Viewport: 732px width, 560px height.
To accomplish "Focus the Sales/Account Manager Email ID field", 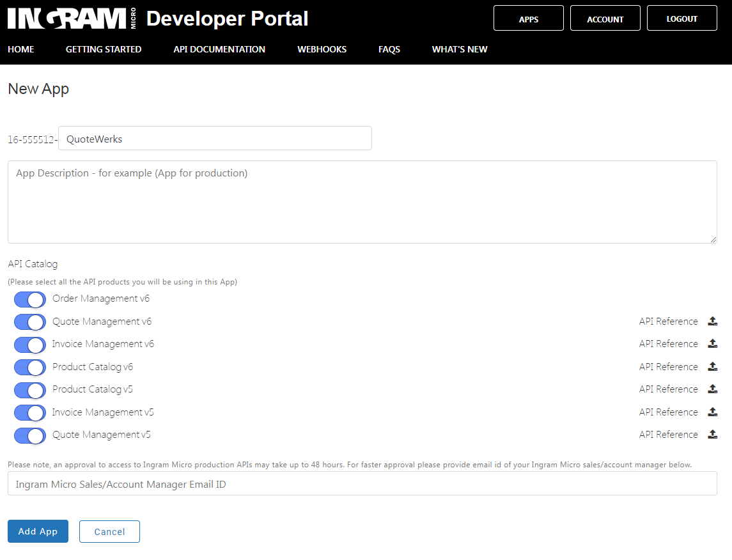I will tap(362, 483).
